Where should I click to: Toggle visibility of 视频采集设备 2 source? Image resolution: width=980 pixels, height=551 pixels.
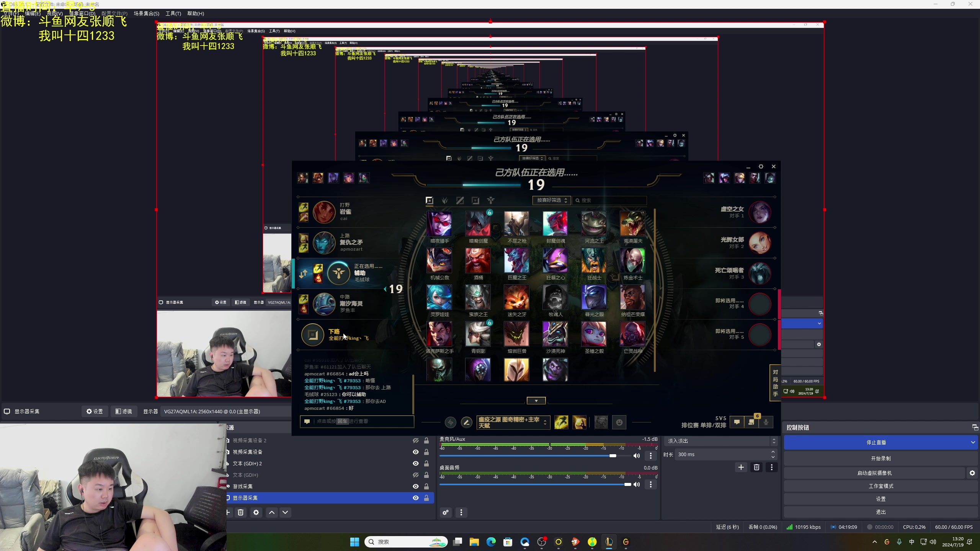(415, 440)
